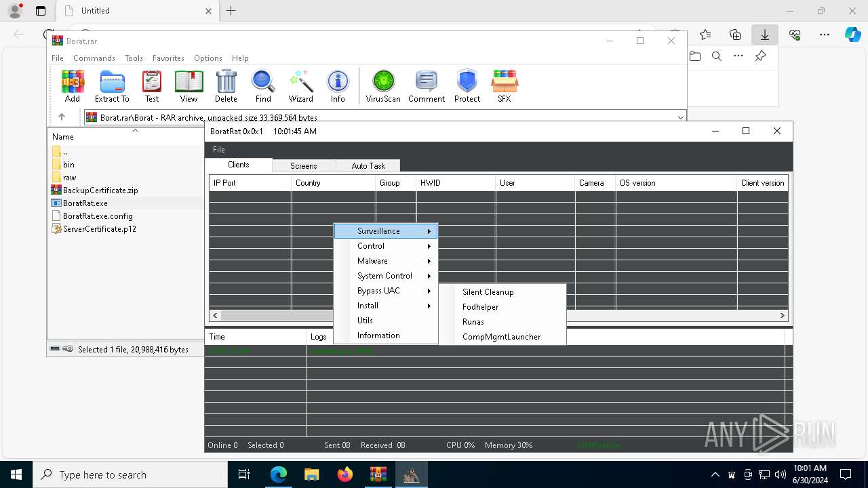Image resolution: width=868 pixels, height=488 pixels.
Task: Open the downloads folder icon
Action: [695, 56]
